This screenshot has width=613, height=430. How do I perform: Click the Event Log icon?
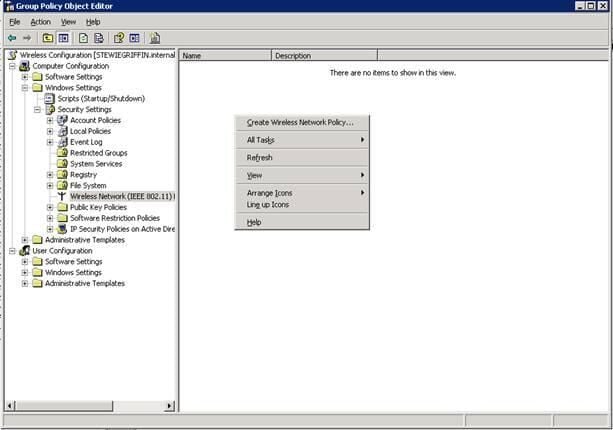point(63,142)
